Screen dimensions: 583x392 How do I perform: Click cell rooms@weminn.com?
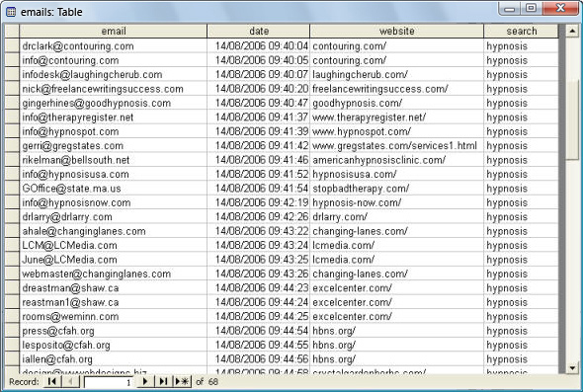pos(113,317)
